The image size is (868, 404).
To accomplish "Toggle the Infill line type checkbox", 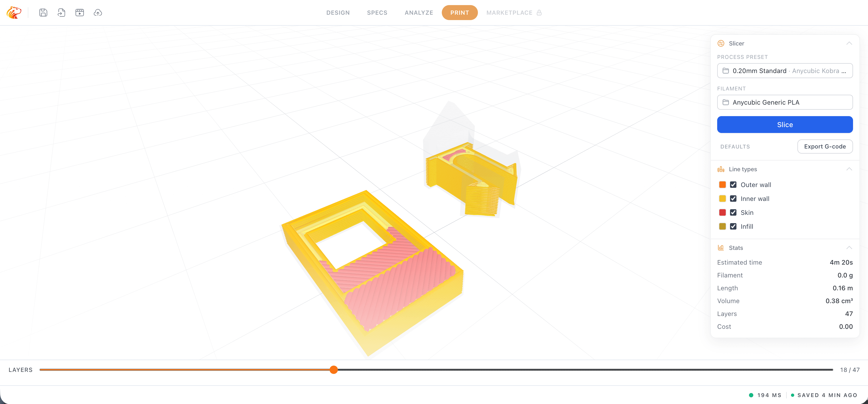I will [x=733, y=226].
